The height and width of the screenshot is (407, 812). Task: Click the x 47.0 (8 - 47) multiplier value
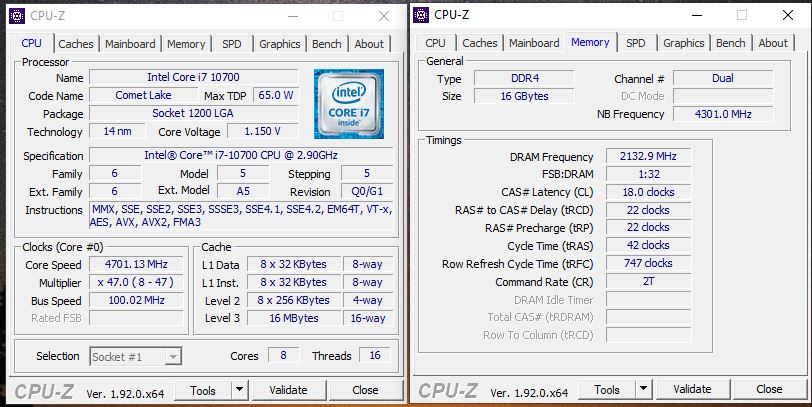(x=136, y=282)
